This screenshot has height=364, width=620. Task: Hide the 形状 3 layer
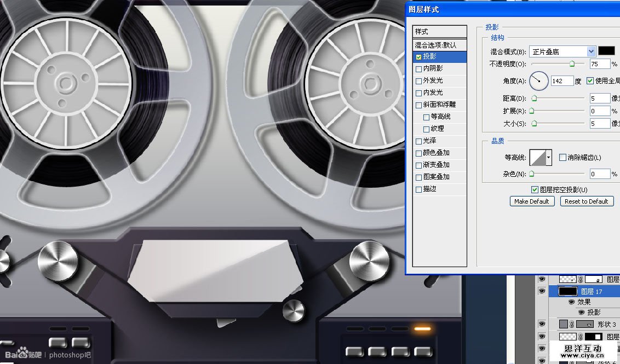coord(542,323)
